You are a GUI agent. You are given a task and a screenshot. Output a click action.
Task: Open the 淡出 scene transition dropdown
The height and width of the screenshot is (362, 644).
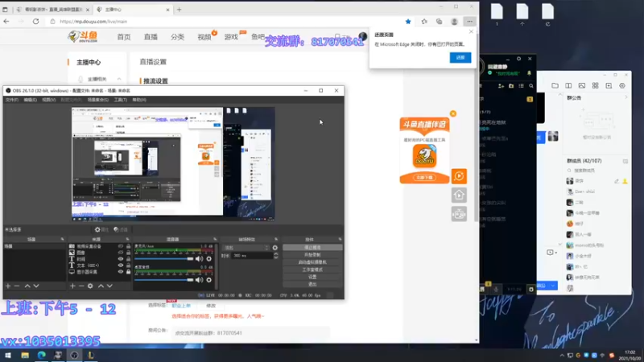tap(246, 248)
